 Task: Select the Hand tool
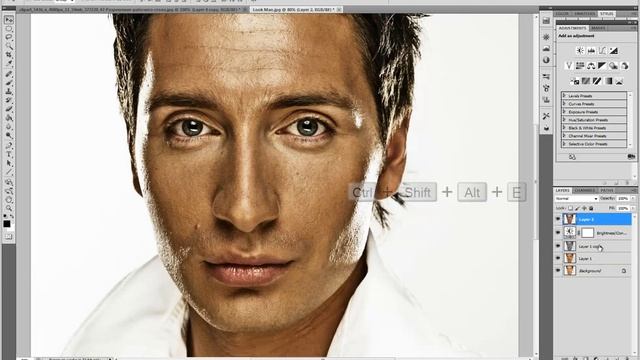point(9,200)
